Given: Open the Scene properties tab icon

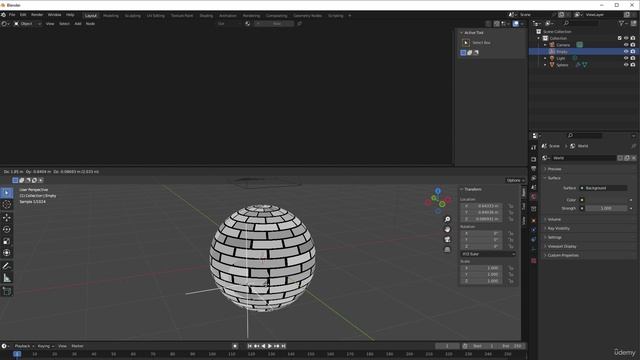Looking at the screenshot, I should click(533, 187).
